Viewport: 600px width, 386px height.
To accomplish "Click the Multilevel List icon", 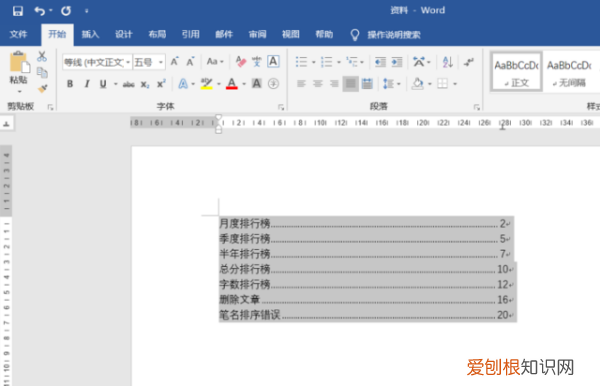I will pyautogui.click(x=352, y=62).
